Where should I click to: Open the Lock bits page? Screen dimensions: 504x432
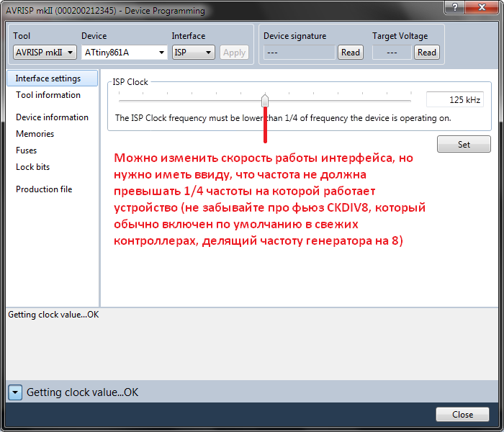click(x=33, y=167)
